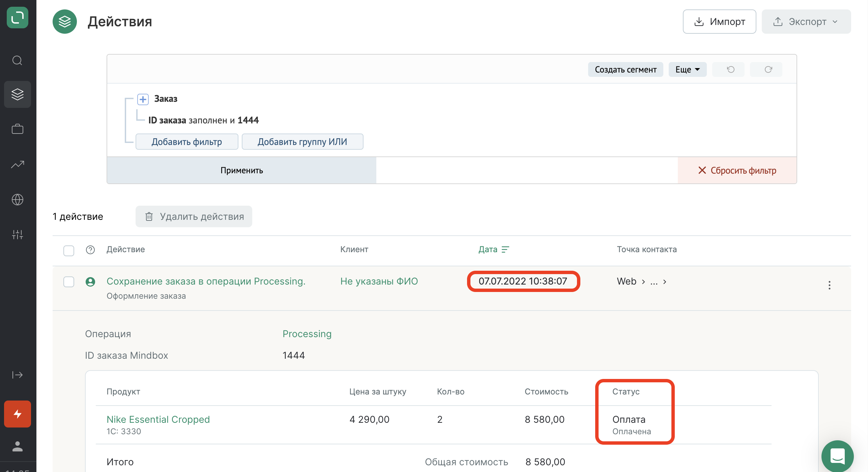This screenshot has width=868, height=472.
Task: Open the Экспорт dropdown
Action: (x=806, y=22)
